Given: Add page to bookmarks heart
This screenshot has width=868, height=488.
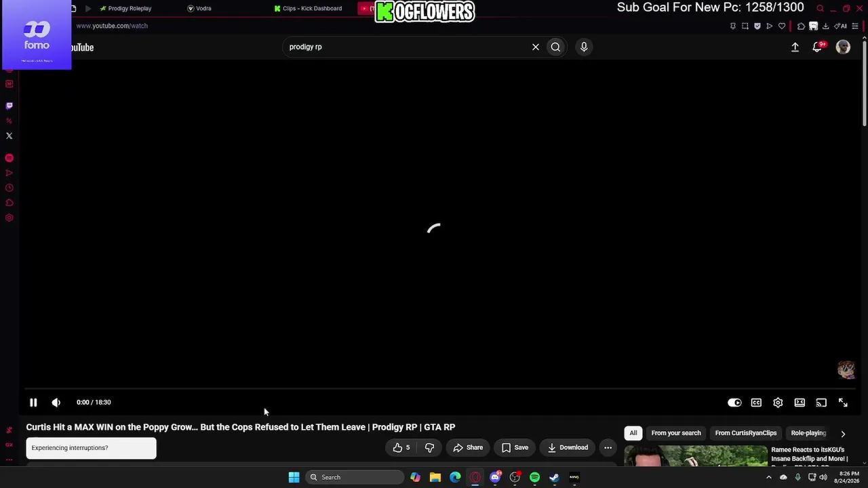Looking at the screenshot, I should coord(782,26).
